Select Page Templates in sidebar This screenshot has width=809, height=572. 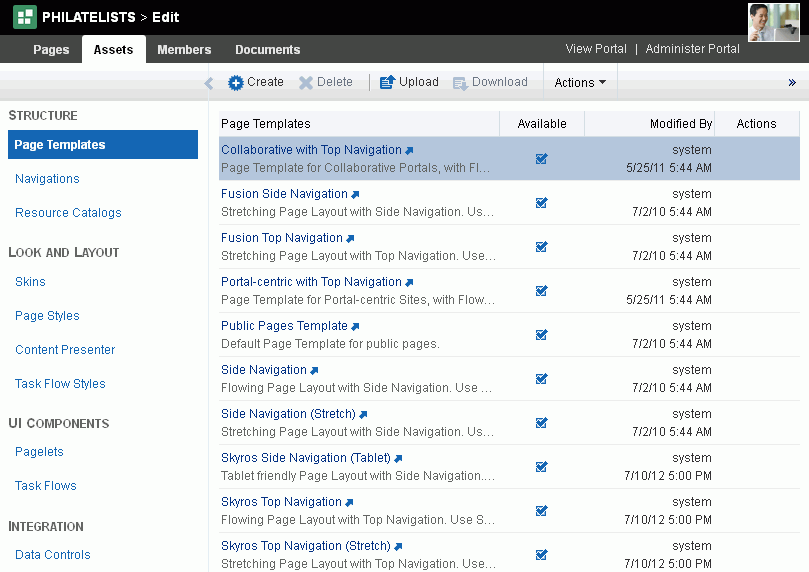tap(103, 144)
